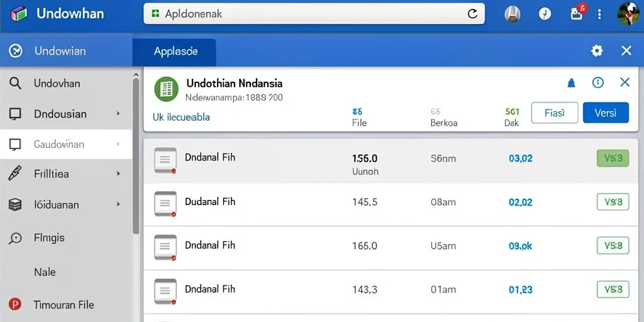Expand the Dndousian sidebar item
The height and width of the screenshot is (322, 644).
coord(118,113)
